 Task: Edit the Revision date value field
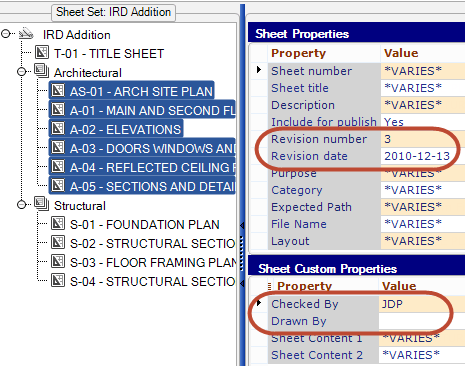pyautogui.click(x=423, y=156)
